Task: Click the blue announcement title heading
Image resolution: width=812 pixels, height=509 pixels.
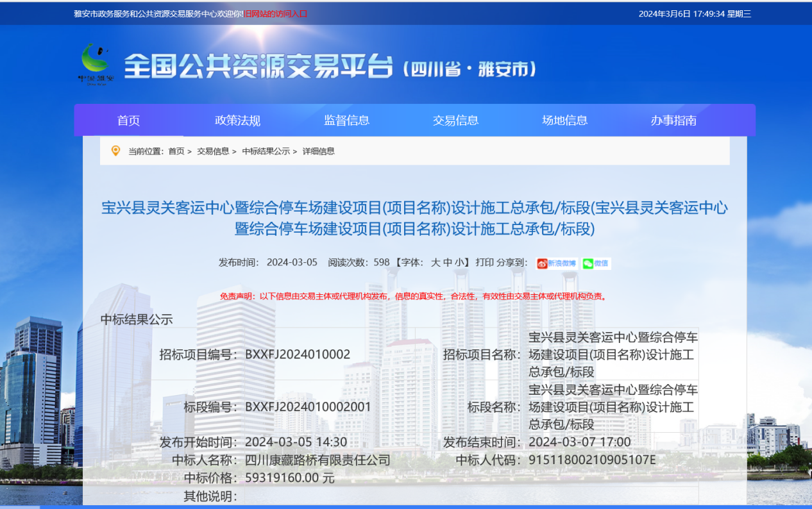Action: [x=414, y=218]
